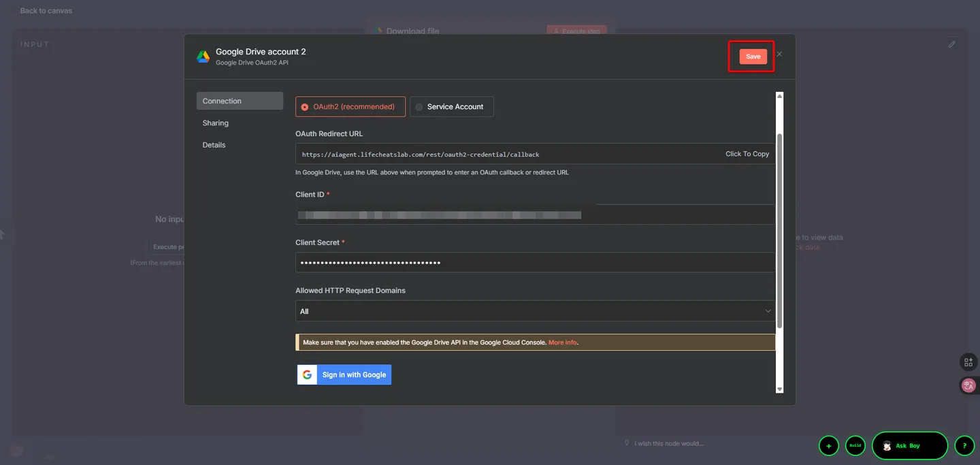980x465 pixels.
Task: Click the Google Drive OAuth2 API subtitle
Action: point(252,63)
